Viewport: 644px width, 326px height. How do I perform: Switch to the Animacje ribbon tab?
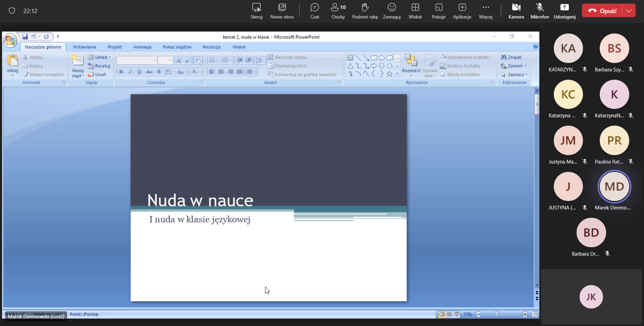pyautogui.click(x=142, y=47)
